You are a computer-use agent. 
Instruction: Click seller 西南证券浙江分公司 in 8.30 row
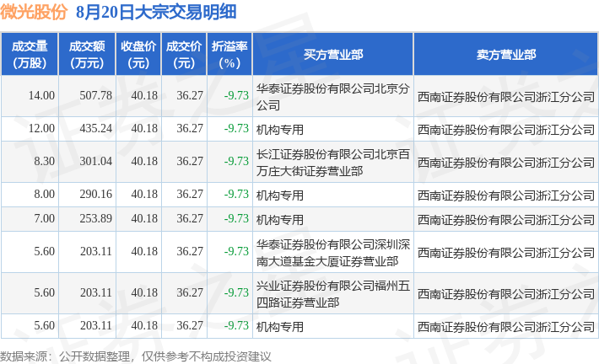[506, 163]
